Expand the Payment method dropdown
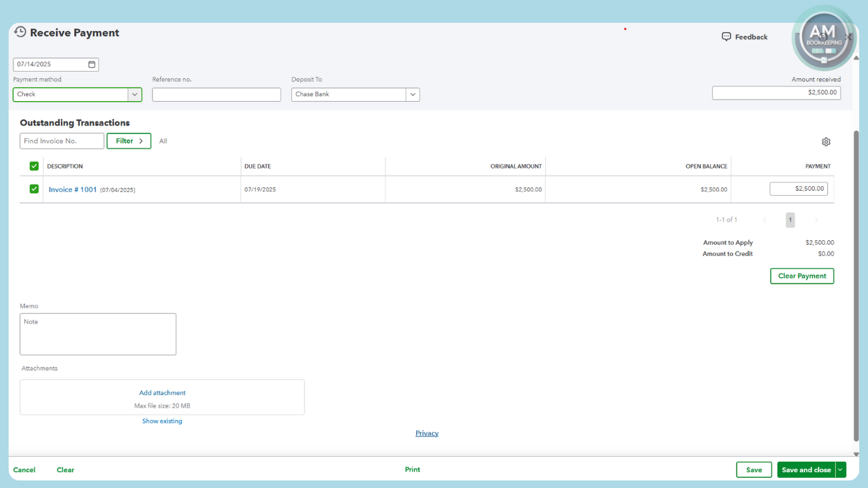This screenshot has height=488, width=868. [x=134, y=94]
